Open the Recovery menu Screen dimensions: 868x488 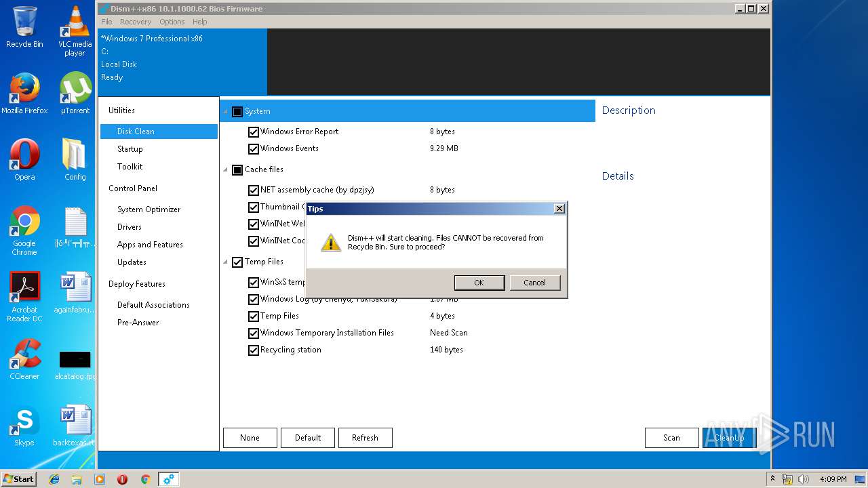tap(136, 22)
